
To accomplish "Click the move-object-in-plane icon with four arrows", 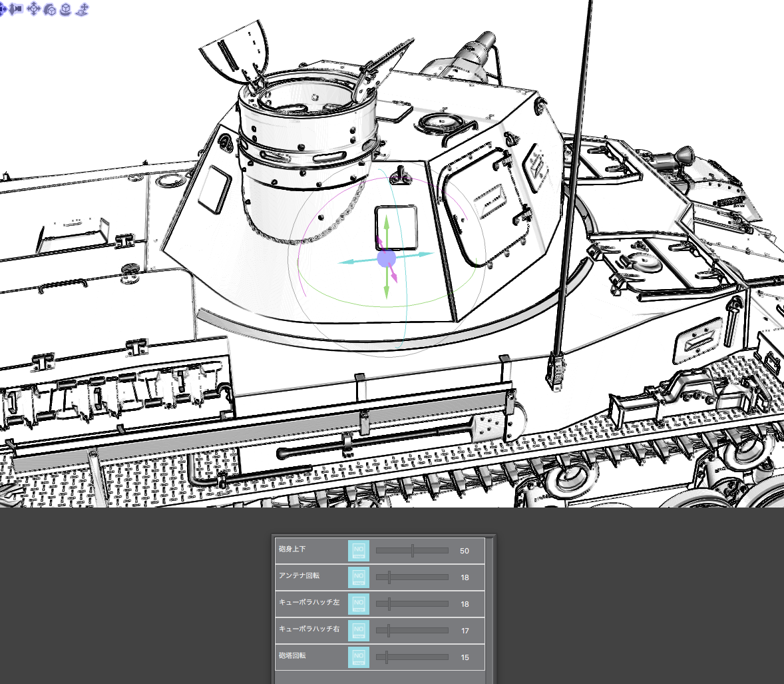I will click(x=33, y=9).
